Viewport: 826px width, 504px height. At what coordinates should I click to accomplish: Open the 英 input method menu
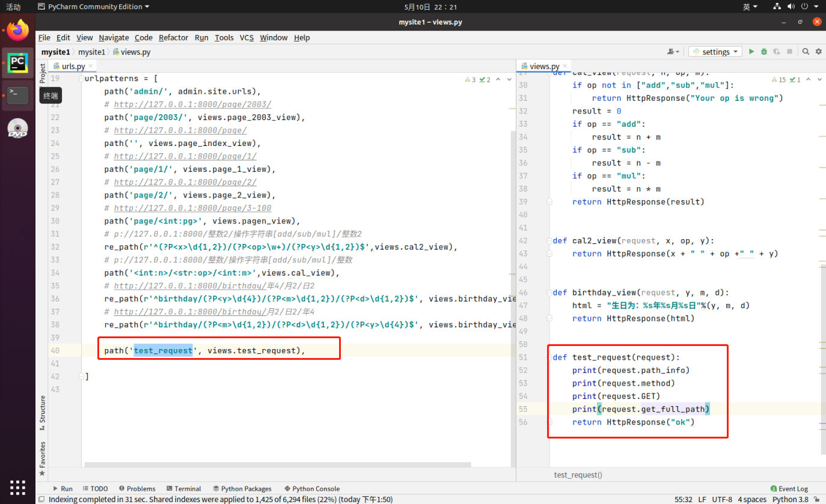pyautogui.click(x=749, y=7)
